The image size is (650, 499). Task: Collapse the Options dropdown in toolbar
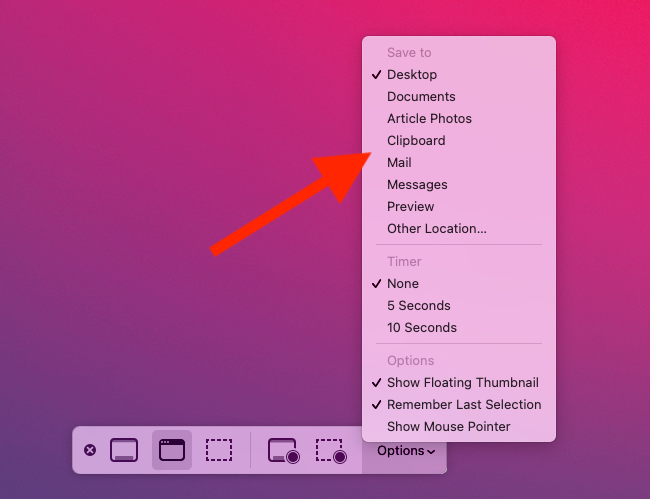406,451
